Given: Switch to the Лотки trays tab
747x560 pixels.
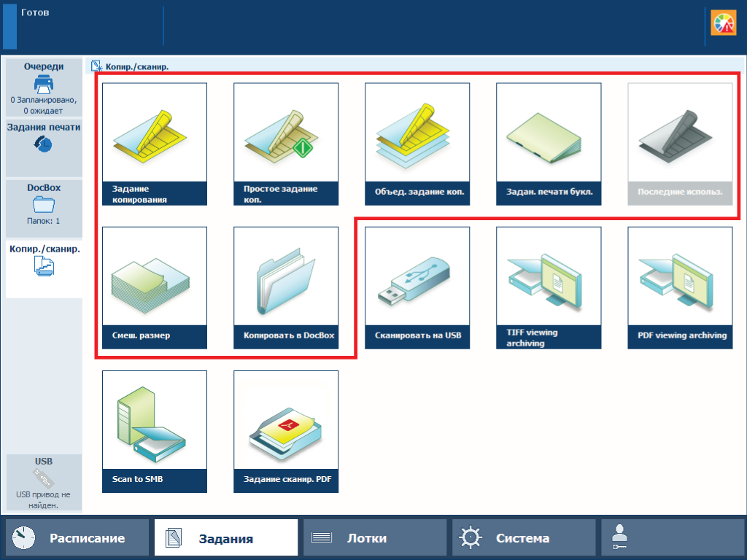Looking at the screenshot, I should point(374,538).
